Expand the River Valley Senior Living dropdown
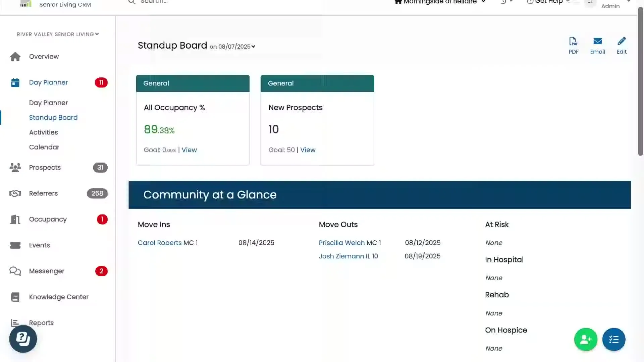Image resolution: width=644 pixels, height=362 pixels. pyautogui.click(x=58, y=34)
